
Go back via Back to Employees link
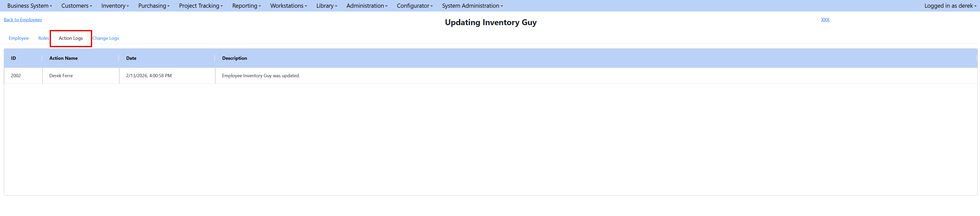click(x=23, y=20)
